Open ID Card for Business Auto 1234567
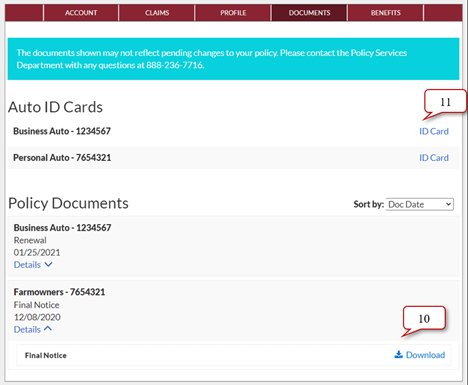This screenshot has height=385, width=468. click(434, 131)
